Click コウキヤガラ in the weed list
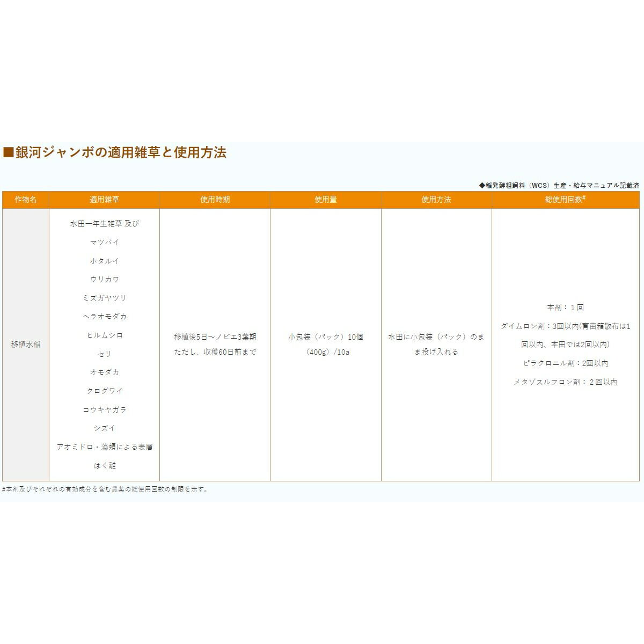Image resolution: width=644 pixels, height=644 pixels. click(x=105, y=409)
